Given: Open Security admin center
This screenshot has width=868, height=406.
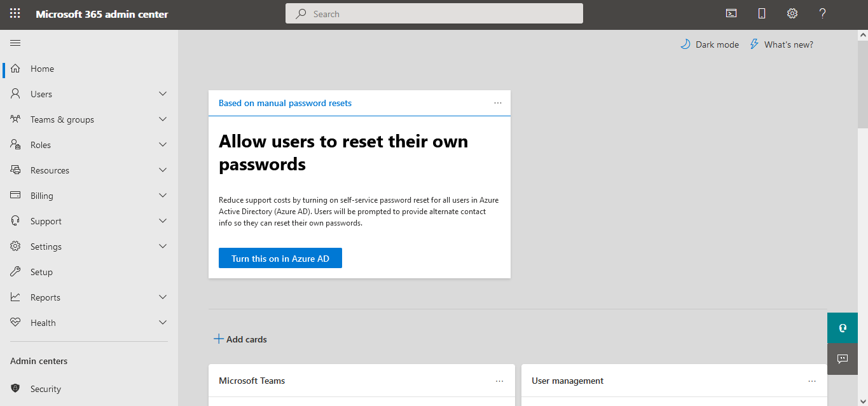Looking at the screenshot, I should point(89,389).
